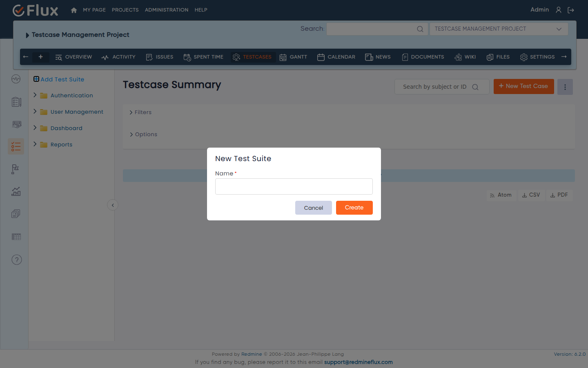The image size is (588, 368).
Task: Click the search icon in subject search
Action: click(475, 87)
